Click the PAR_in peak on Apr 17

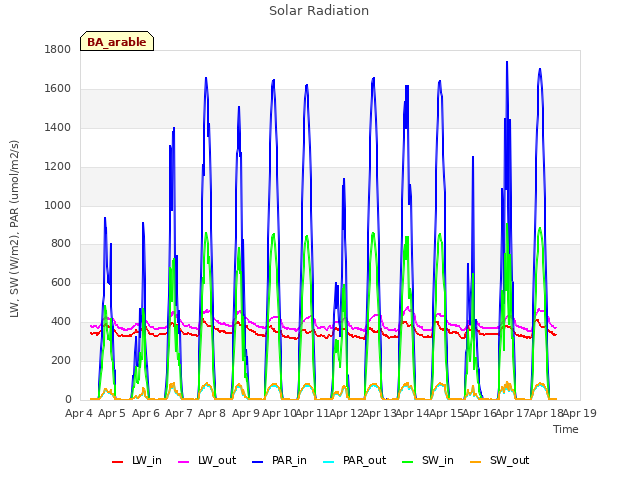pyautogui.click(x=507, y=62)
